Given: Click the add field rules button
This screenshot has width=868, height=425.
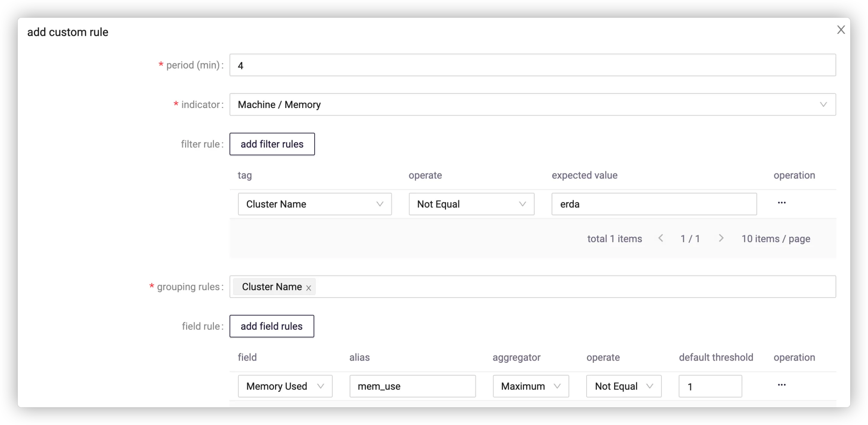Looking at the screenshot, I should (272, 326).
